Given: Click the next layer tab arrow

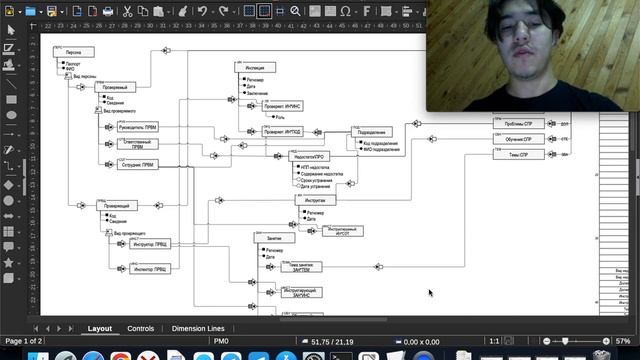Looking at the screenshot, I should coord(59,329).
